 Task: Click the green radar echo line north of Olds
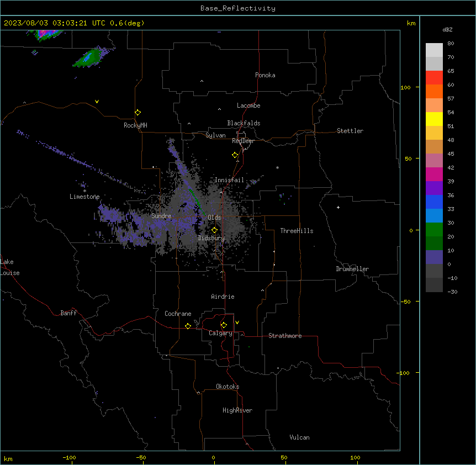coord(197,202)
